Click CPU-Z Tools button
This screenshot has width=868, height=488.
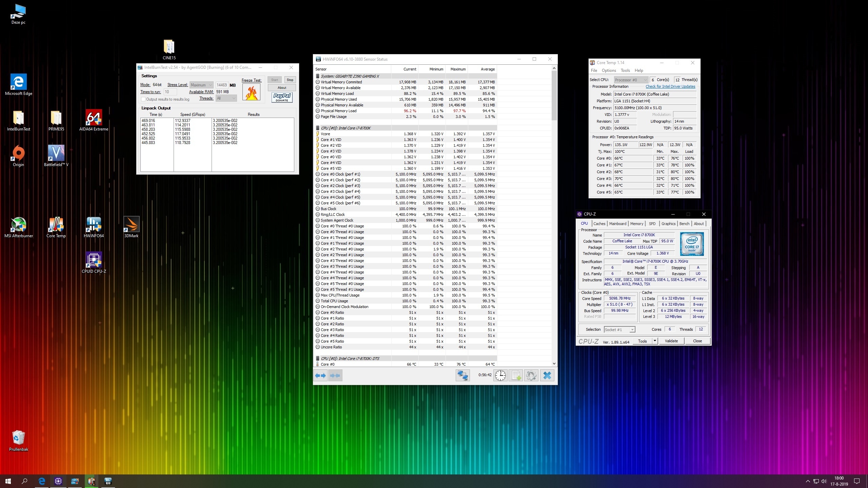(x=643, y=341)
